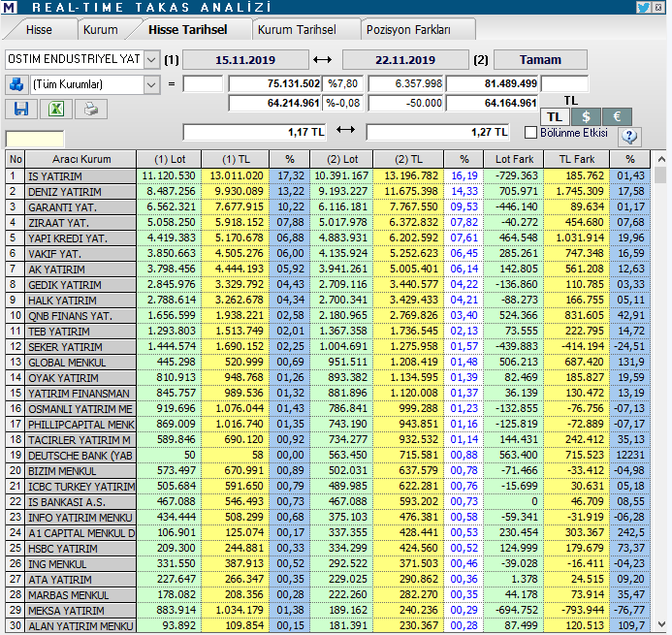The image size is (672, 635).
Task: Select the AK YATIRIM row
Action: (328, 270)
